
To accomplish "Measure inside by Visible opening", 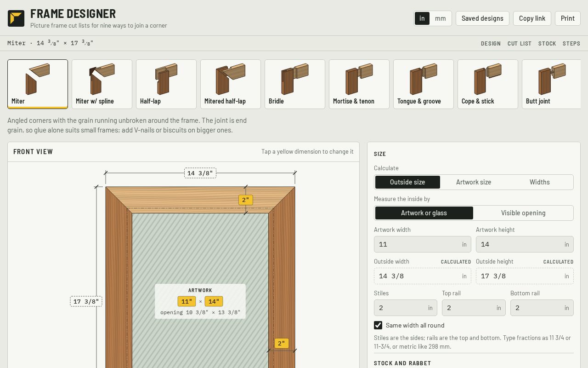I will 523,213.
